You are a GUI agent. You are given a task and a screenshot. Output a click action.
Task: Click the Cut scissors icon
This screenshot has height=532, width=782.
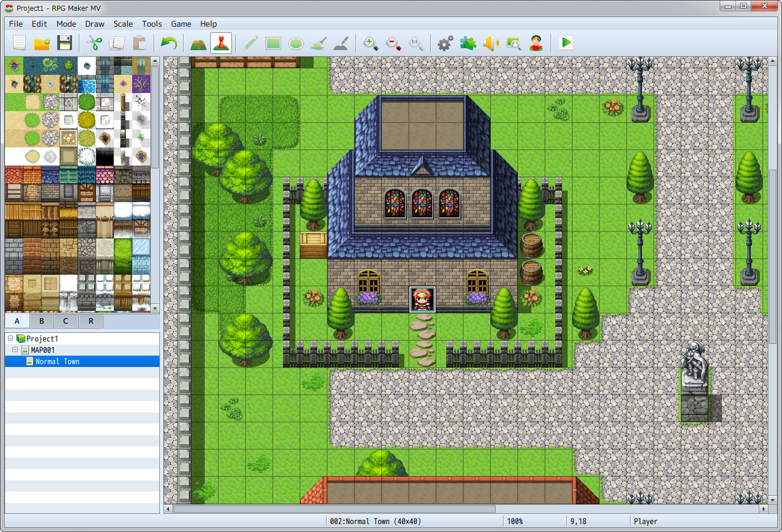pyautogui.click(x=94, y=43)
